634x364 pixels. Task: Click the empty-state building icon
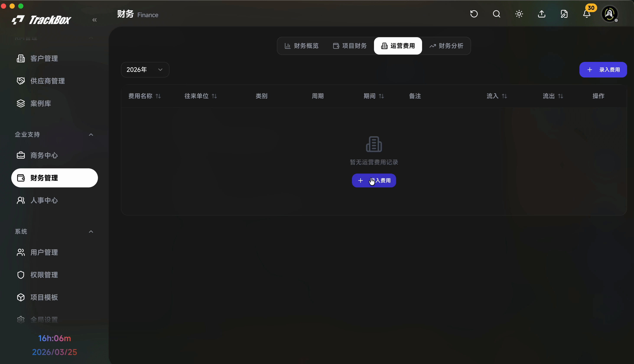(x=374, y=144)
